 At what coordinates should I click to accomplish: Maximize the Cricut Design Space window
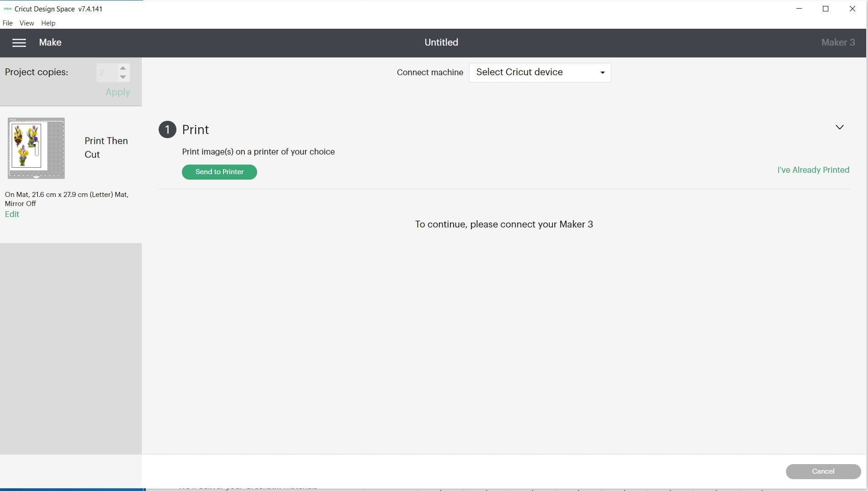coord(825,9)
